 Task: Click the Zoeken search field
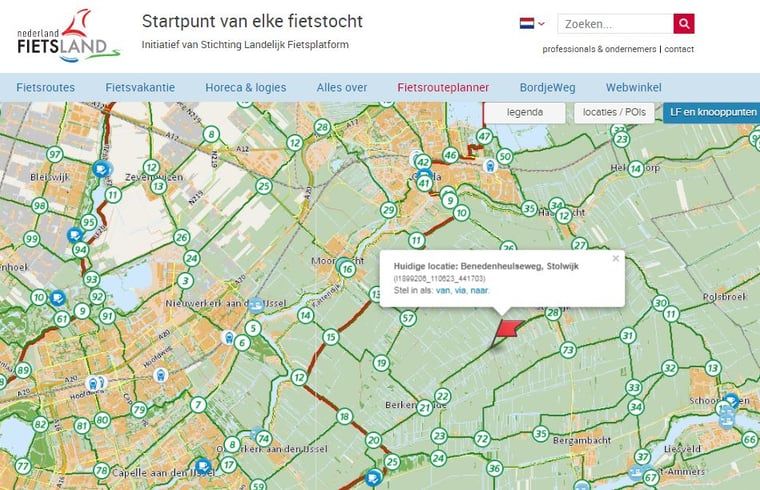(615, 24)
